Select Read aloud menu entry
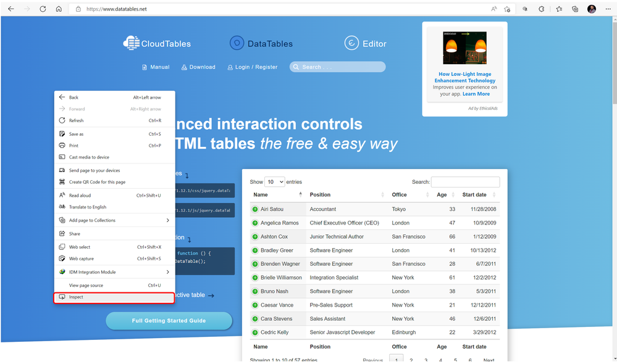 tap(114, 196)
